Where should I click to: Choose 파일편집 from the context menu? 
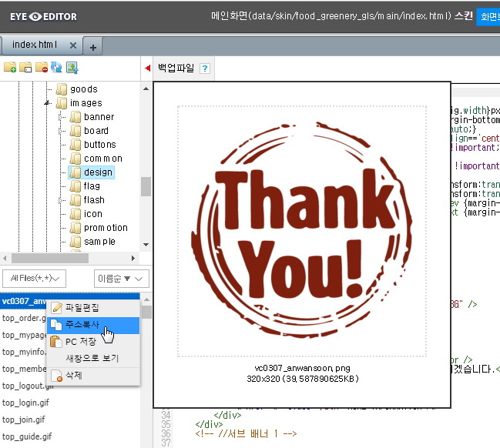(82, 308)
